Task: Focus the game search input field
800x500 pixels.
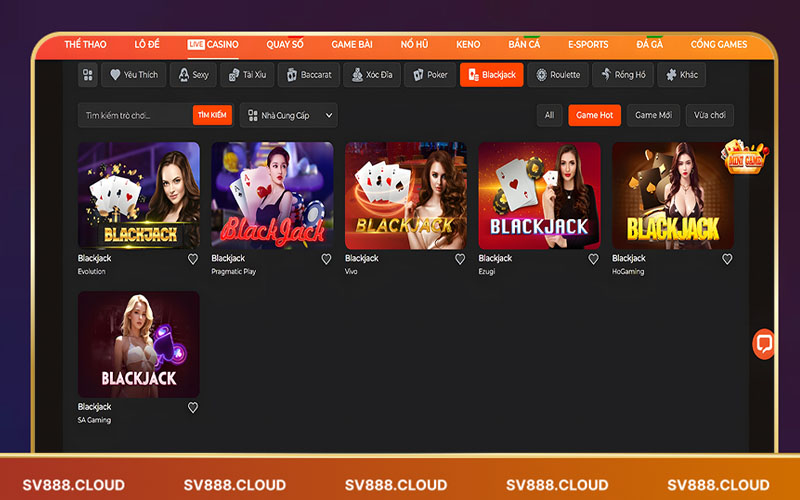Action: (135, 115)
